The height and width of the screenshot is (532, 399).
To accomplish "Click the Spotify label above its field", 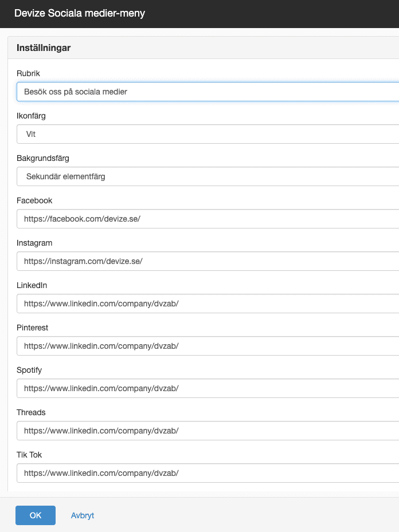I will [29, 370].
